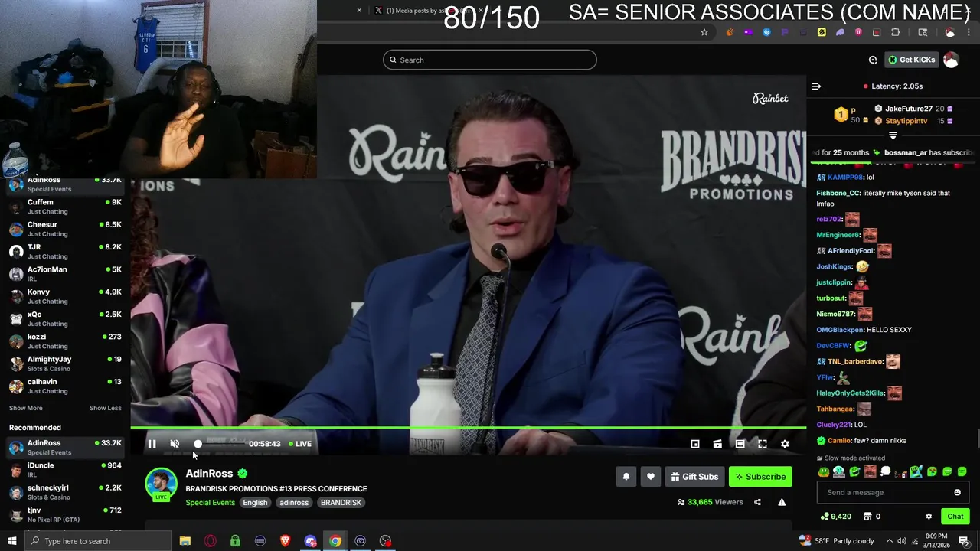Bookmark page with star icon
The height and width of the screenshot is (551, 980).
coord(704,32)
